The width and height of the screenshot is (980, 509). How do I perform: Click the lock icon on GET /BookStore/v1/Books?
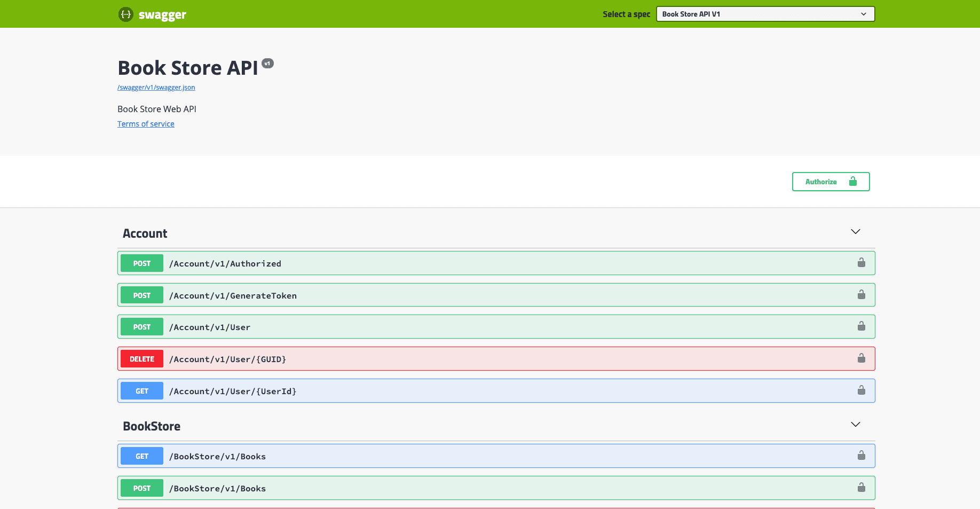click(861, 455)
